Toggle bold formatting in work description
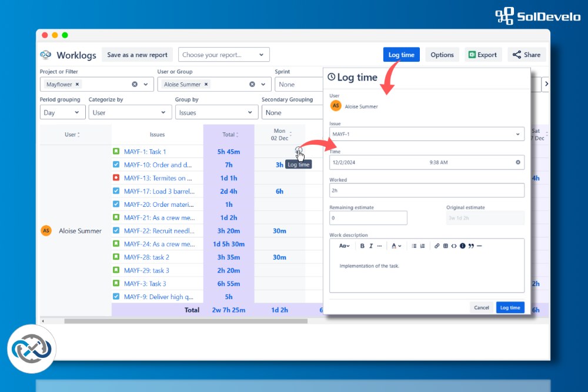 click(362, 246)
